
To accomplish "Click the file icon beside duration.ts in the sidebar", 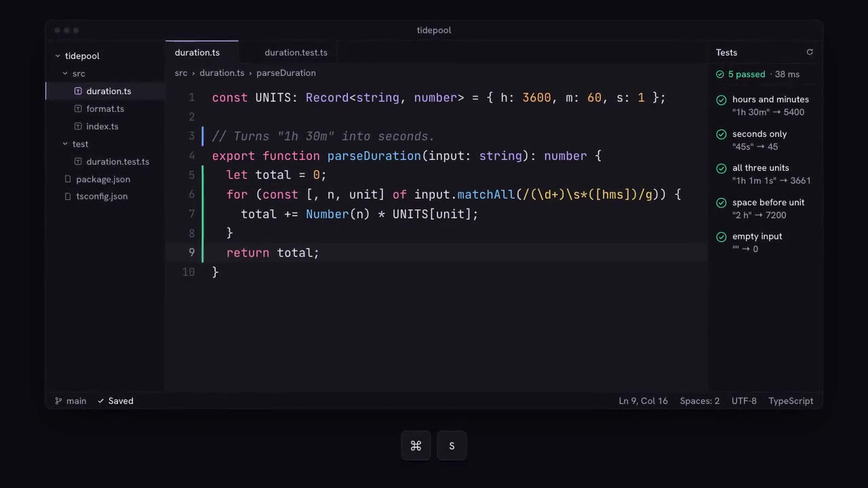I will click(78, 91).
